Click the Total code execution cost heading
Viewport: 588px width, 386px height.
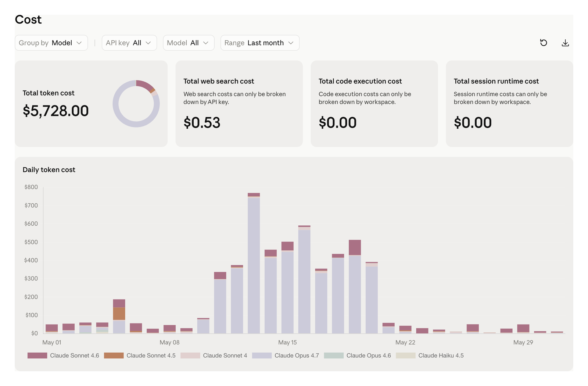tap(360, 81)
